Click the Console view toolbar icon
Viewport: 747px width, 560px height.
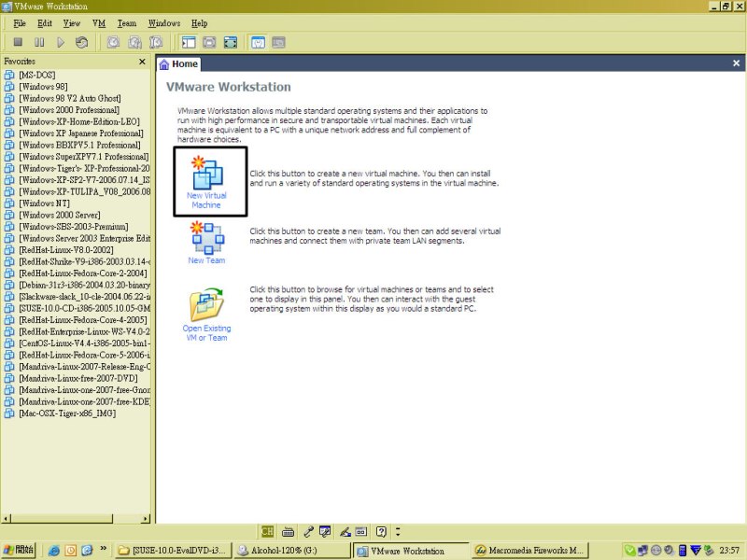click(x=278, y=42)
